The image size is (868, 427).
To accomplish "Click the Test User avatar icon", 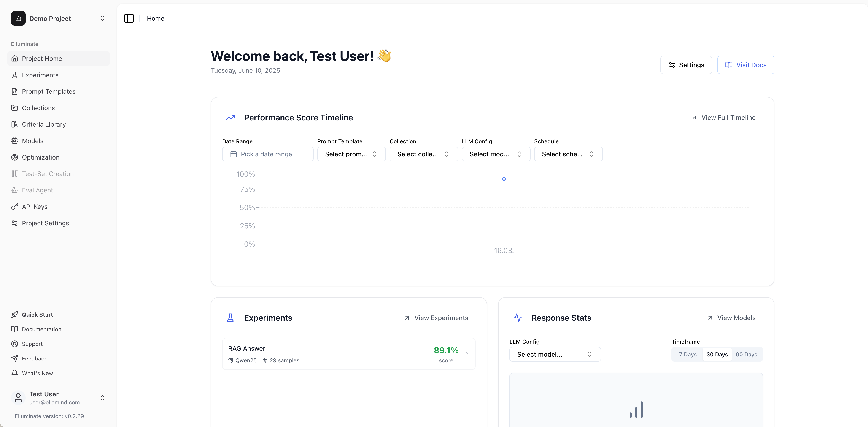I will (18, 398).
